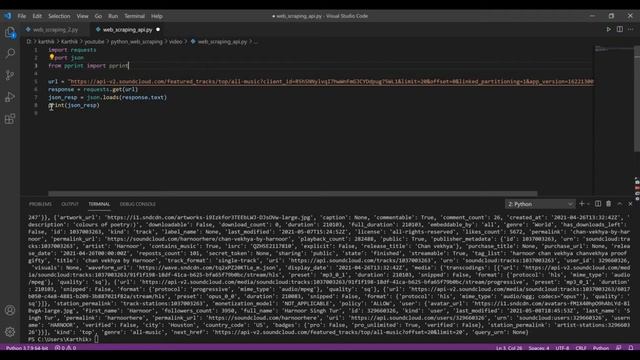The width and height of the screenshot is (640, 360).
Task: Open the File menu
Action: tap(22, 16)
